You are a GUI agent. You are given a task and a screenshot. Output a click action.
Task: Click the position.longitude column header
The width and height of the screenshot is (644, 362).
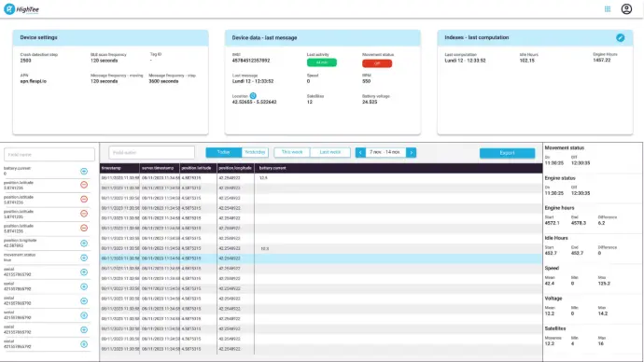[235, 168]
